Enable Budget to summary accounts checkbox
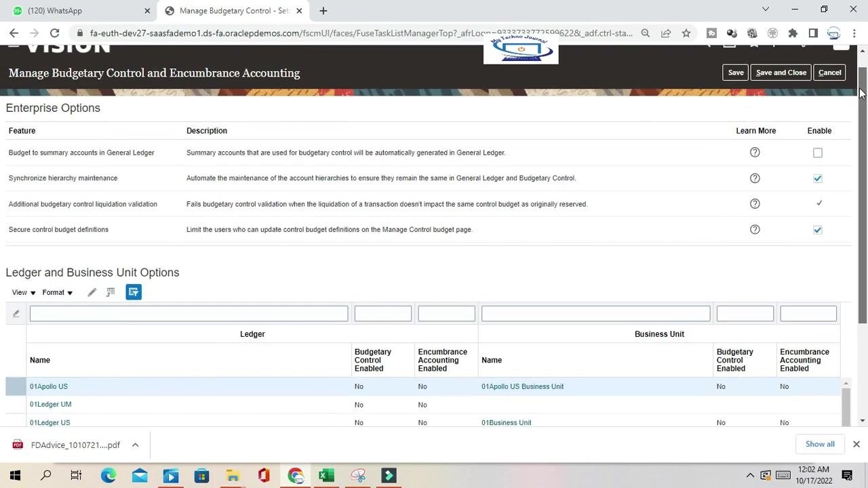 click(818, 153)
